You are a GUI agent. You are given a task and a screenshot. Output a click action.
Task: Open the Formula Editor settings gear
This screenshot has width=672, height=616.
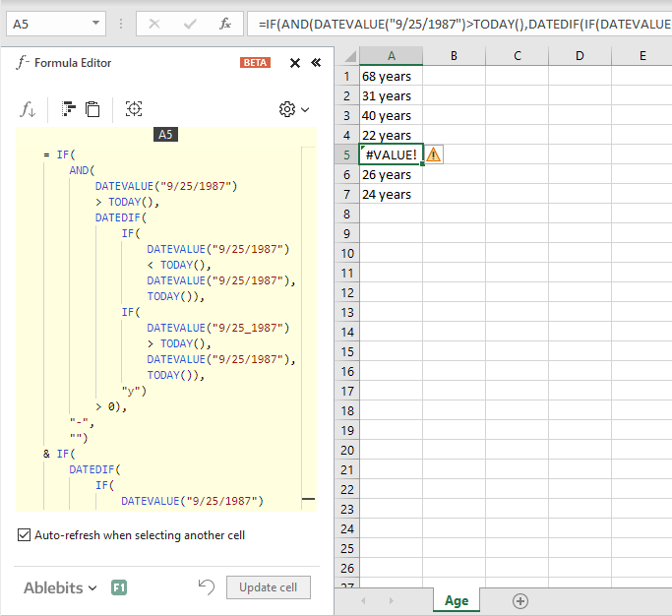[287, 109]
